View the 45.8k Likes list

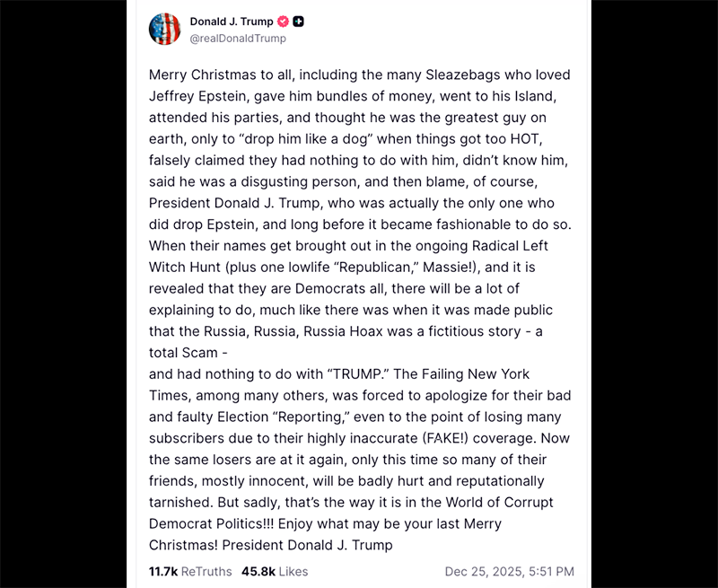click(275, 572)
